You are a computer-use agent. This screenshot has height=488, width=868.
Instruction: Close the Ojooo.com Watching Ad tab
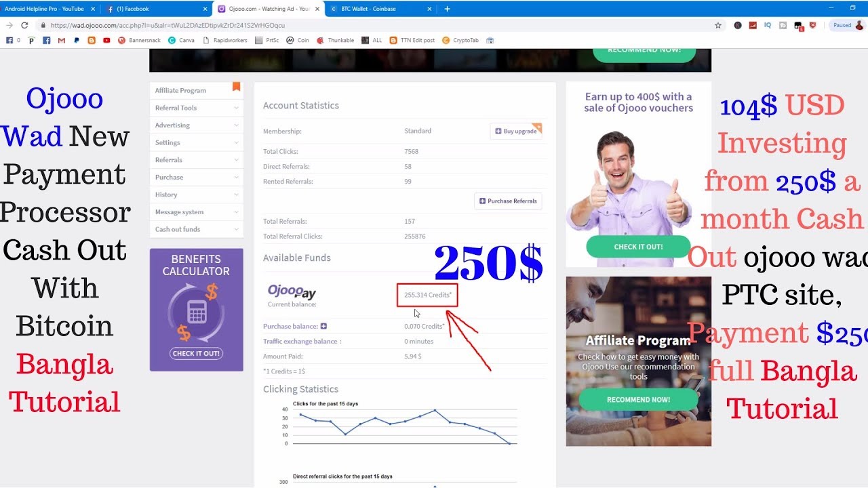[316, 9]
